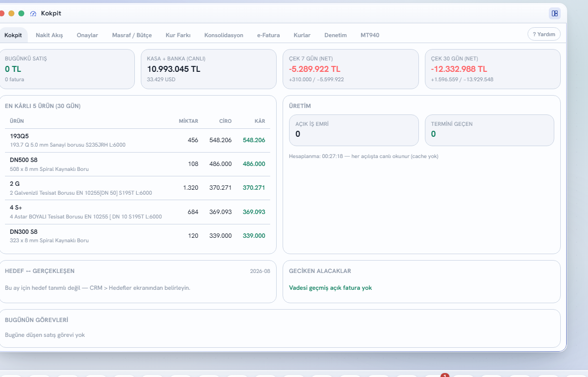Image resolution: width=588 pixels, height=377 pixels.
Task: Open the Kasa + Banka (Canlı) card
Action: tap(209, 69)
